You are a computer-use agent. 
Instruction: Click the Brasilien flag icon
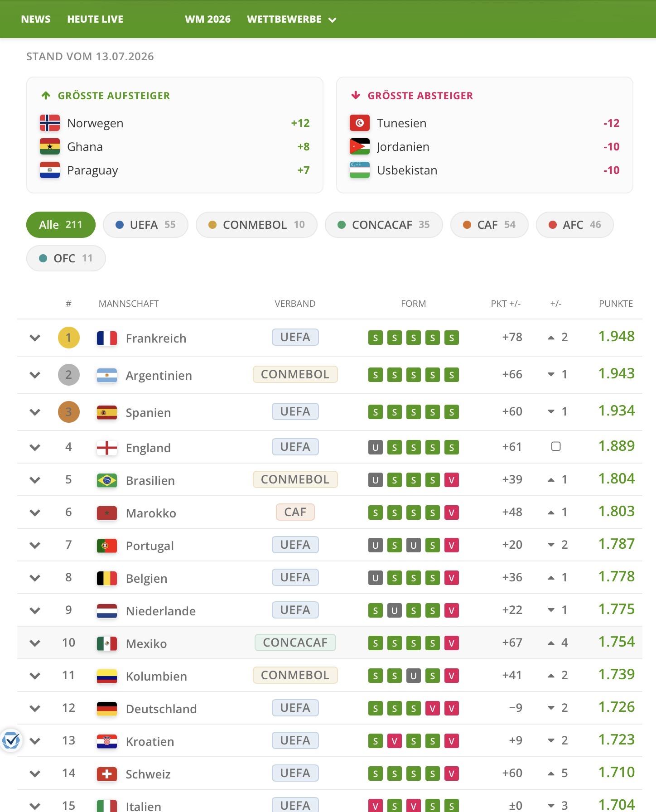[107, 480]
